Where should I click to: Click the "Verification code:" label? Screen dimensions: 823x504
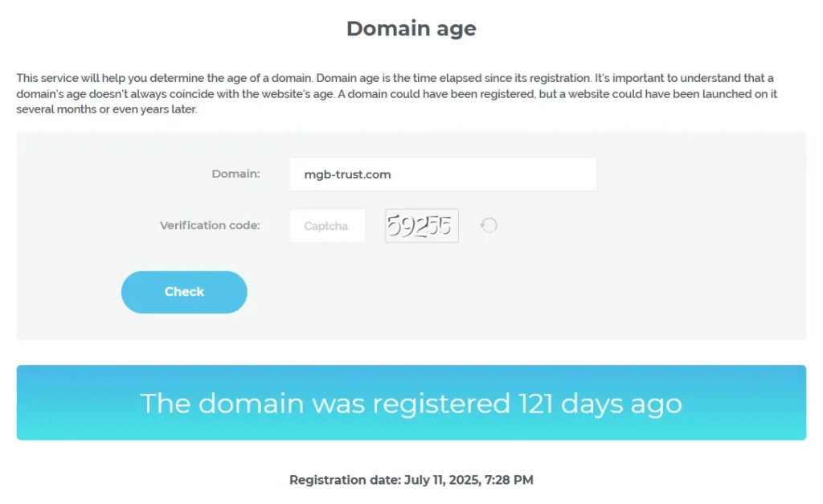pos(210,225)
